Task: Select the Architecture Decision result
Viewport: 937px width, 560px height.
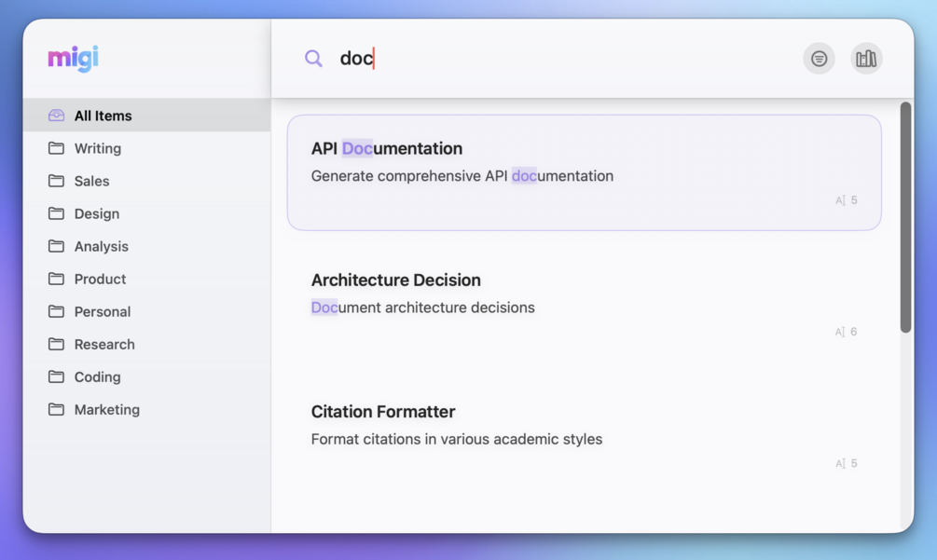Action: tap(584, 304)
